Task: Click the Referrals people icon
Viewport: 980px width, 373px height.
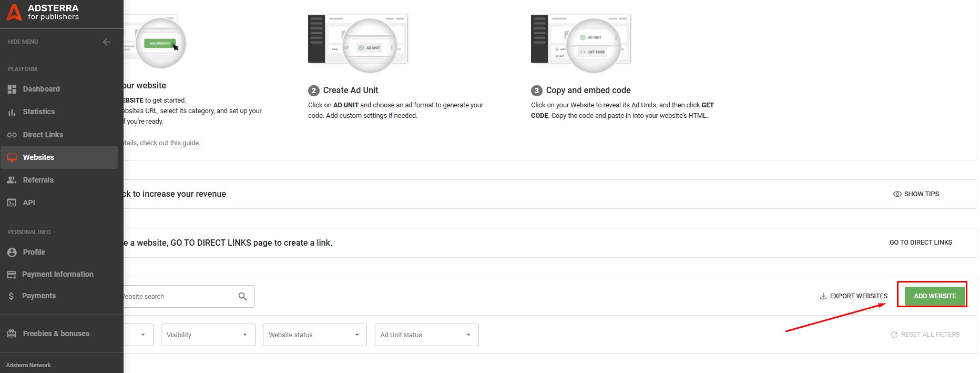Action: coord(12,180)
